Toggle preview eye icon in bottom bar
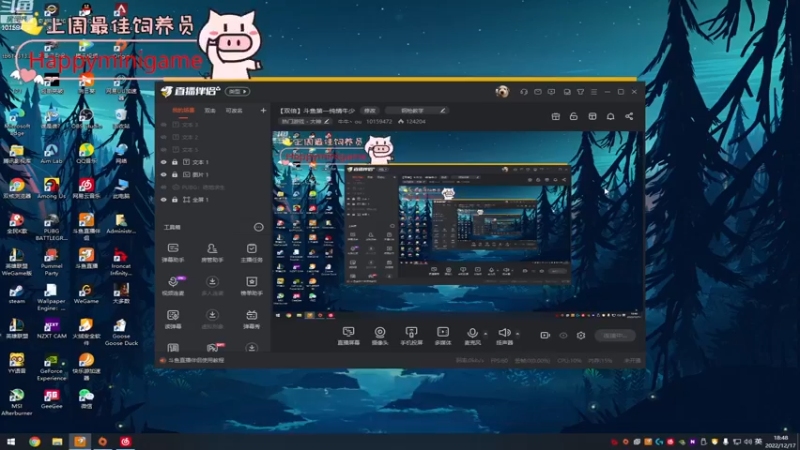800x450 pixels. point(563,335)
